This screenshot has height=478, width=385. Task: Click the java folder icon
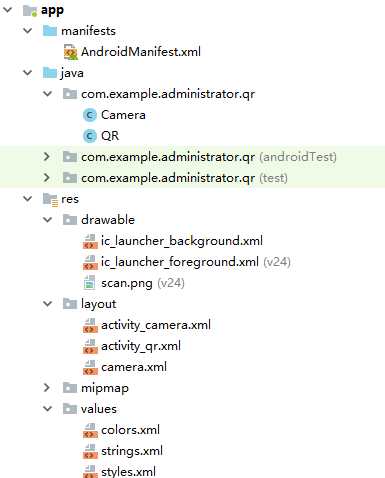[50, 73]
